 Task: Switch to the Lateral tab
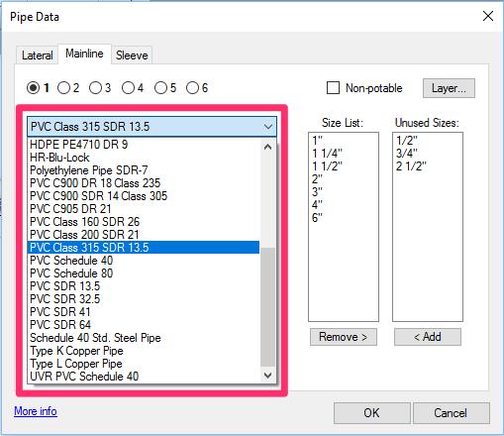38,55
